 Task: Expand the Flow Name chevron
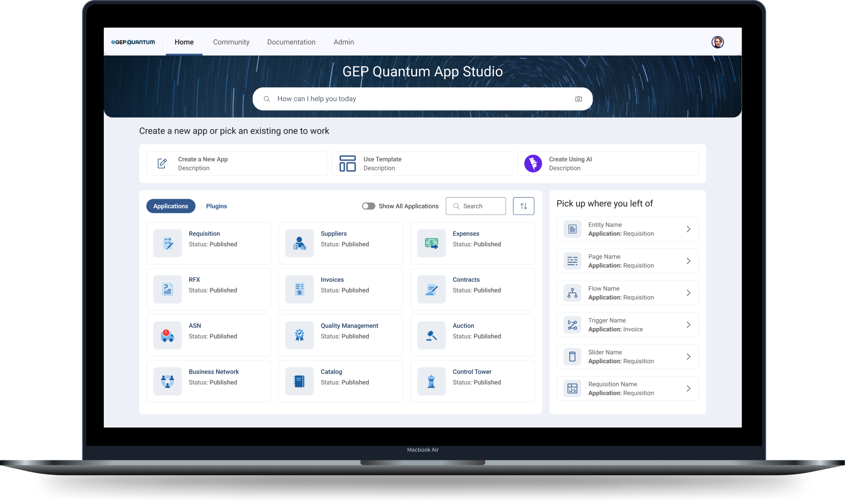click(x=688, y=293)
